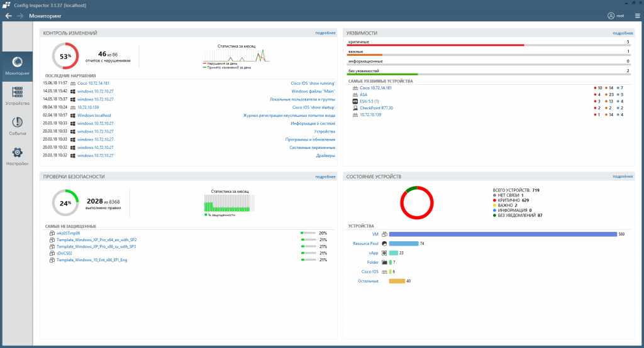Open Template_Windows_XP_Pro_x64_en_with_SP2 link
This screenshot has width=644, height=348.
[96, 240]
